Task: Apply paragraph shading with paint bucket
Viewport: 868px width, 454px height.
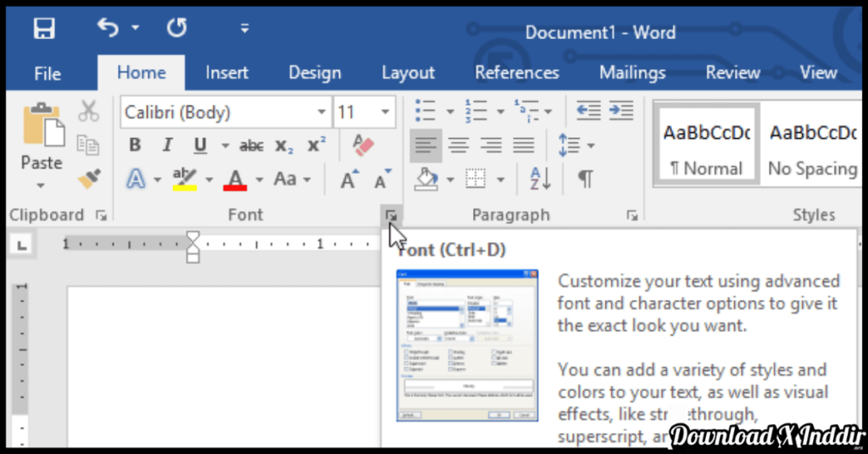Action: click(x=427, y=180)
